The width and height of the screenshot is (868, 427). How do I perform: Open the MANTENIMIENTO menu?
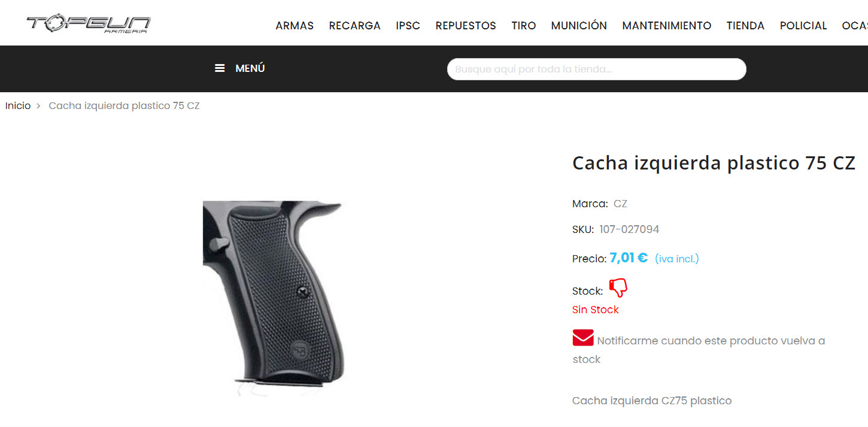click(x=667, y=26)
